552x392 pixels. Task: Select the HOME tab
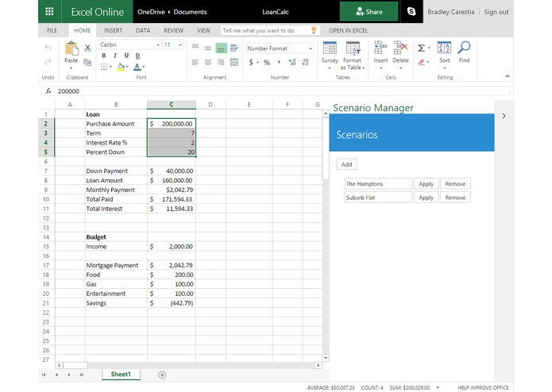pyautogui.click(x=83, y=31)
